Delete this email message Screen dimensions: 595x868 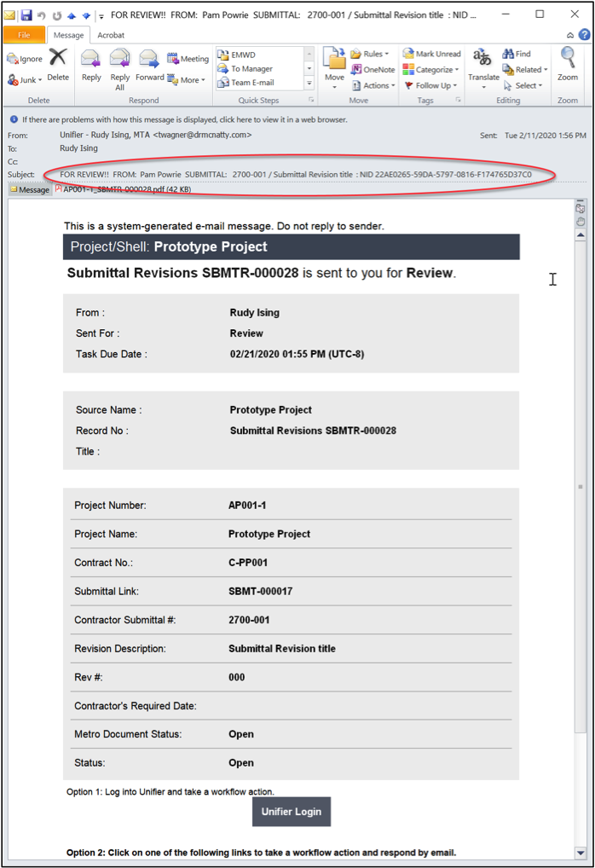[x=58, y=66]
